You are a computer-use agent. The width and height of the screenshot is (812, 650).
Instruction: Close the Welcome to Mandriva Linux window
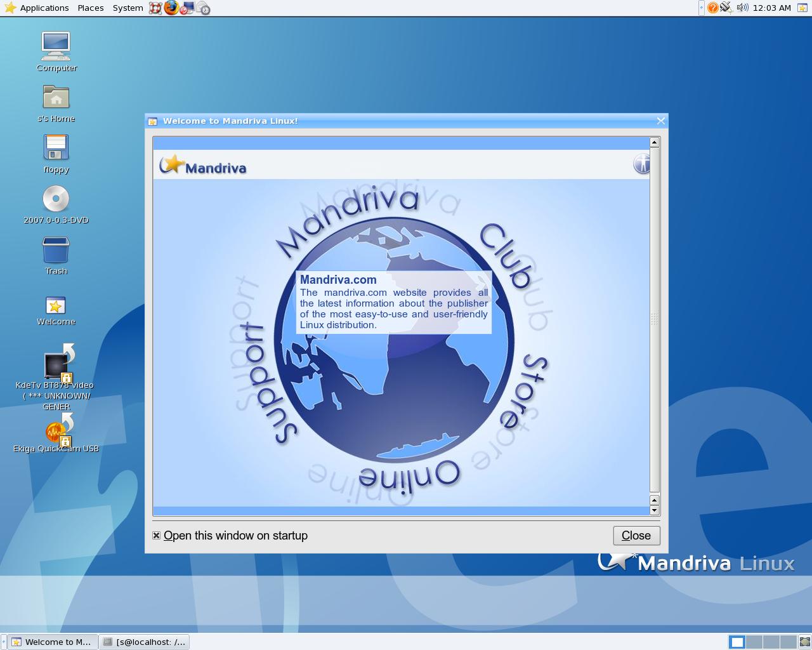click(x=661, y=121)
